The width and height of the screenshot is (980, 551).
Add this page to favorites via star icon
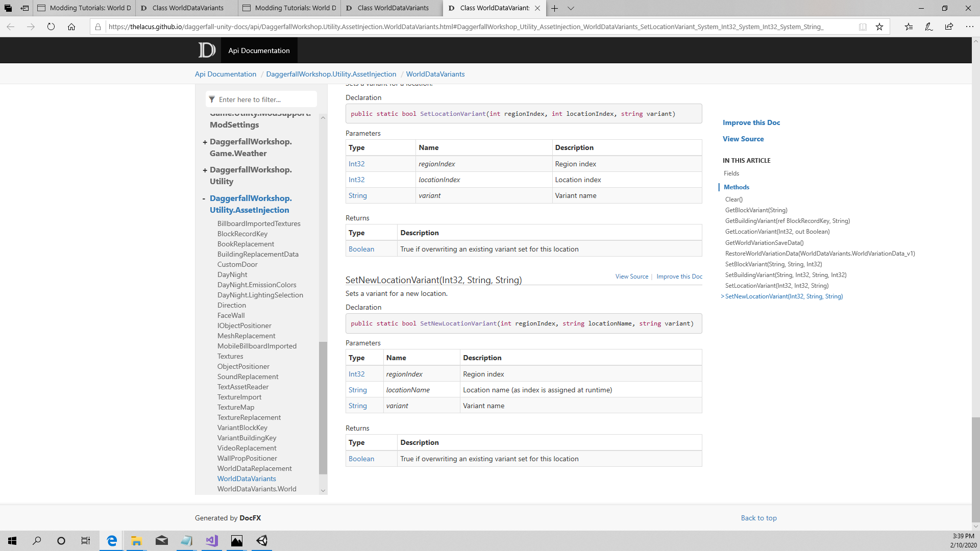tap(879, 27)
